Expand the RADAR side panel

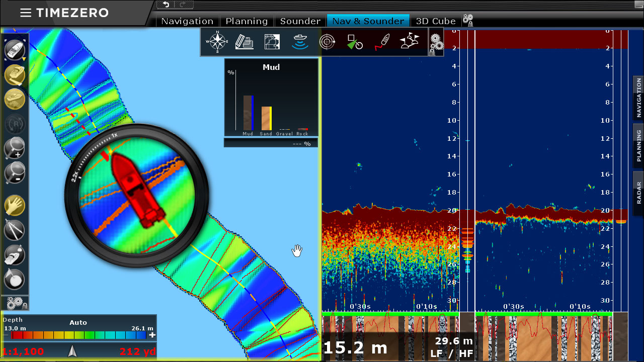pyautogui.click(x=638, y=193)
